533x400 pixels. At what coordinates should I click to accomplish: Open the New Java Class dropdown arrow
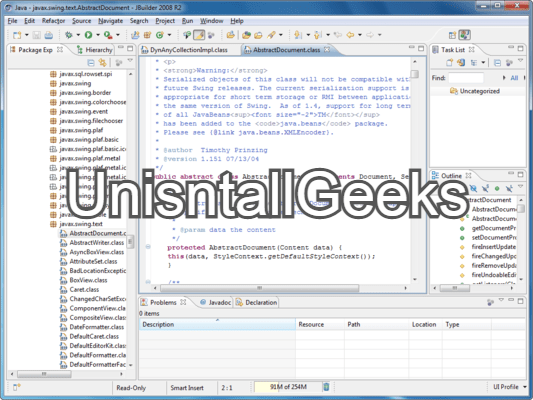(169, 35)
